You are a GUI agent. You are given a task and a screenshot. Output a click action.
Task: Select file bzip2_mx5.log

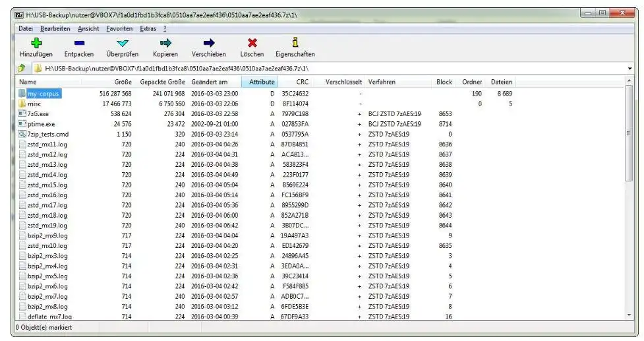47,276
